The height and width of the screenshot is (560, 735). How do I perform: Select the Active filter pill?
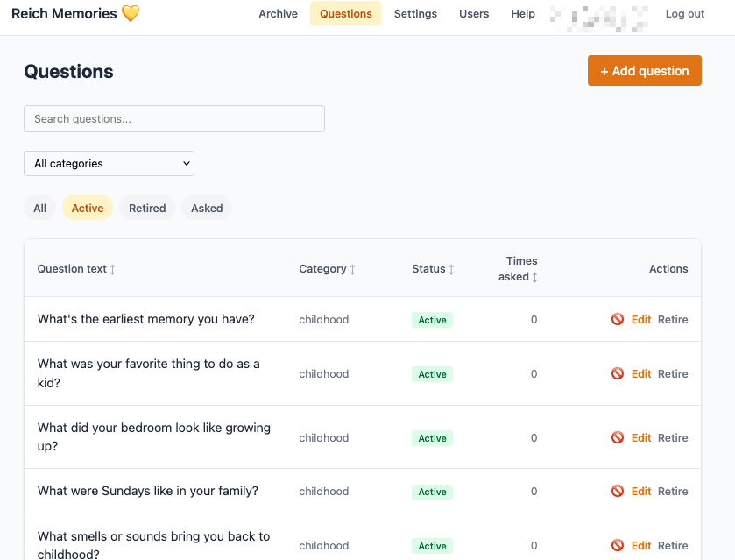coord(88,208)
